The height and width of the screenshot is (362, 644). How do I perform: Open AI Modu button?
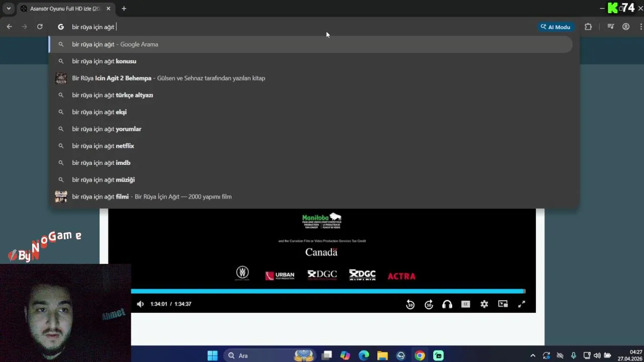[555, 27]
